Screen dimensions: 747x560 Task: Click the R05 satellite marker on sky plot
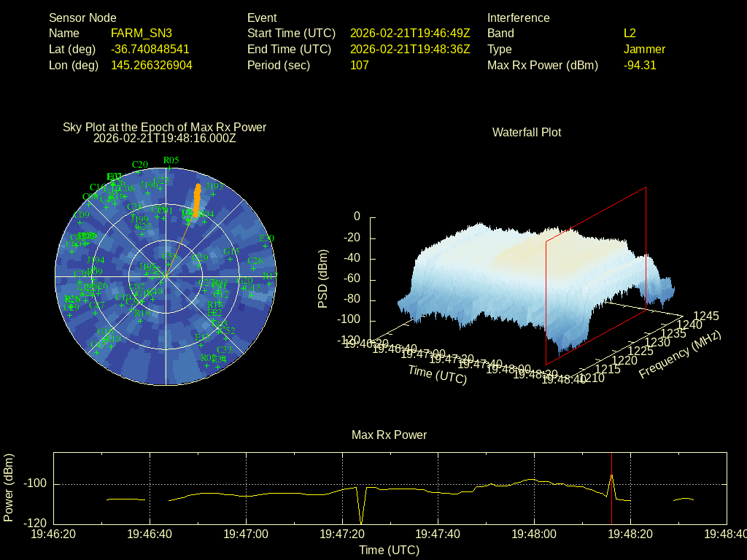(x=171, y=166)
